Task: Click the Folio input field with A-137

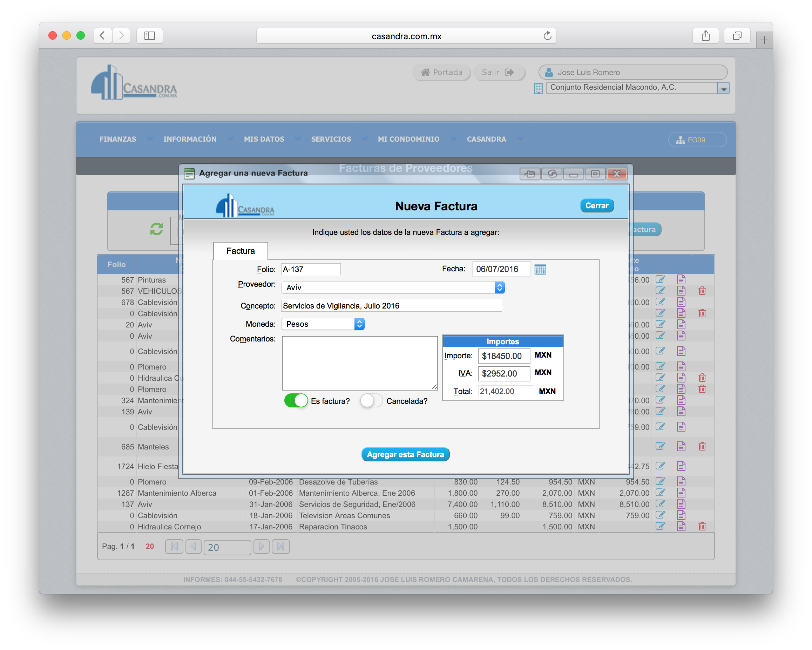Action: [x=311, y=269]
